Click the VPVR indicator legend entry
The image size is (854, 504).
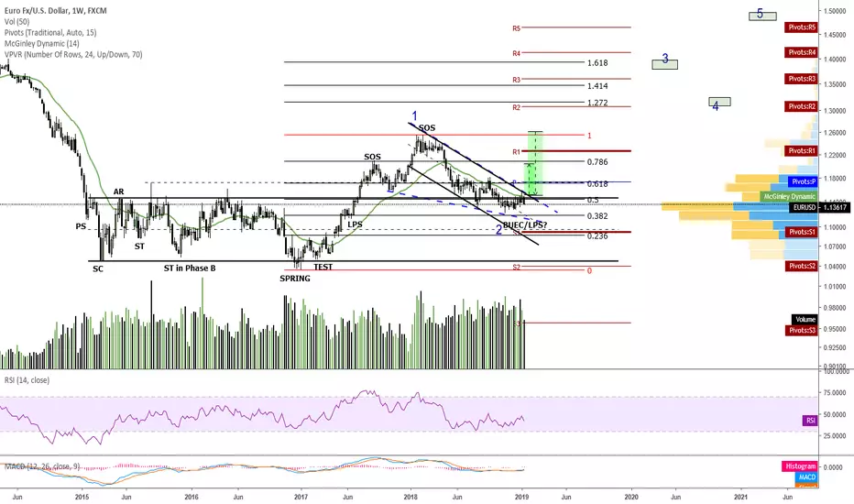click(73, 54)
